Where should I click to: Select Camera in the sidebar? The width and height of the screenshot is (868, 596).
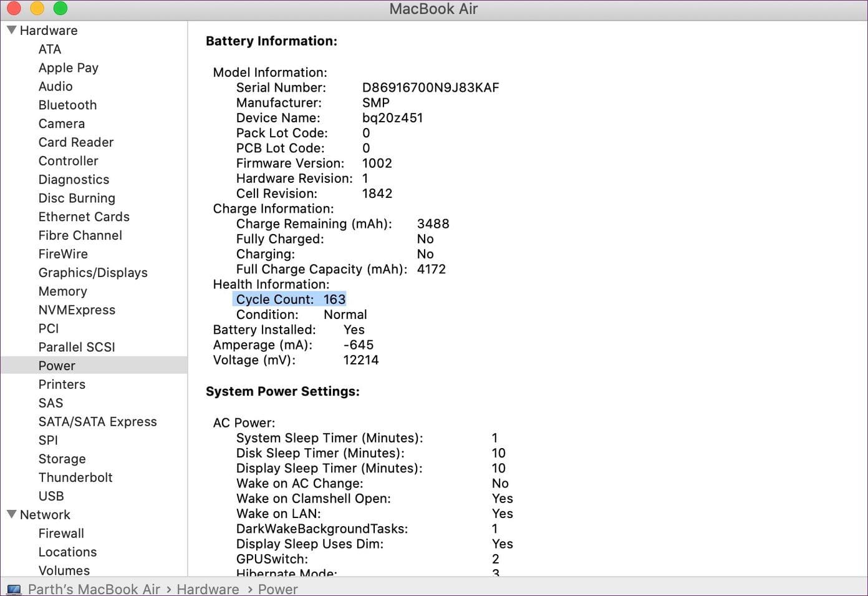tap(62, 124)
